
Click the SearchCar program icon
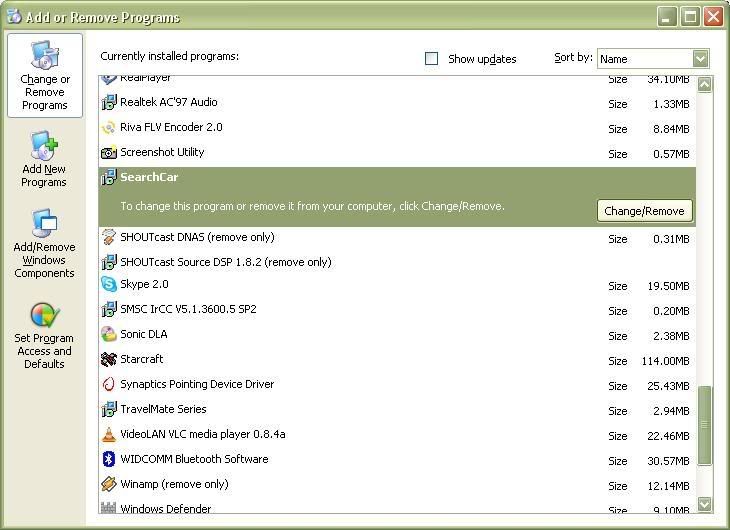(108, 177)
